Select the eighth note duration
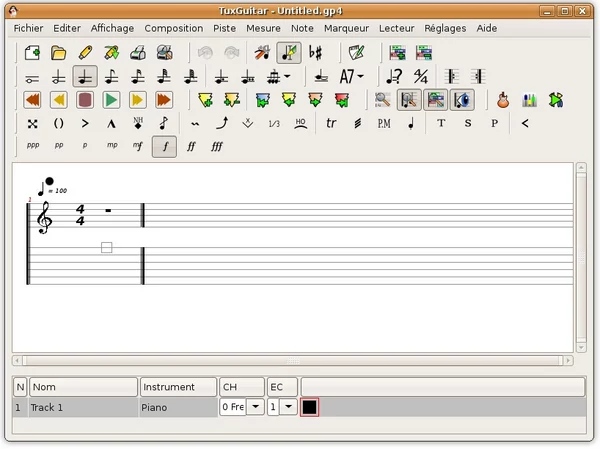 [111, 77]
